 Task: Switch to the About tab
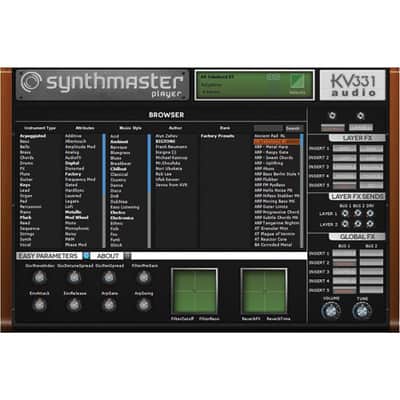107,256
